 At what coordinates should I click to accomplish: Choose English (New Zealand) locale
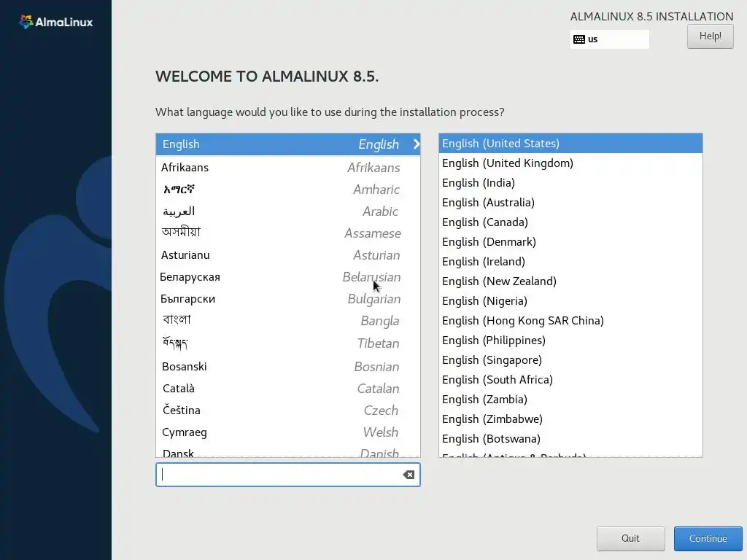(570, 281)
